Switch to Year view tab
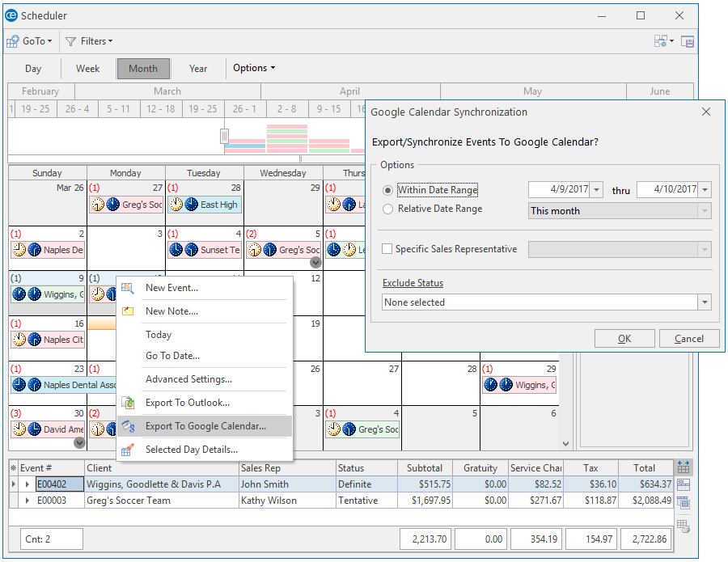 click(x=198, y=69)
